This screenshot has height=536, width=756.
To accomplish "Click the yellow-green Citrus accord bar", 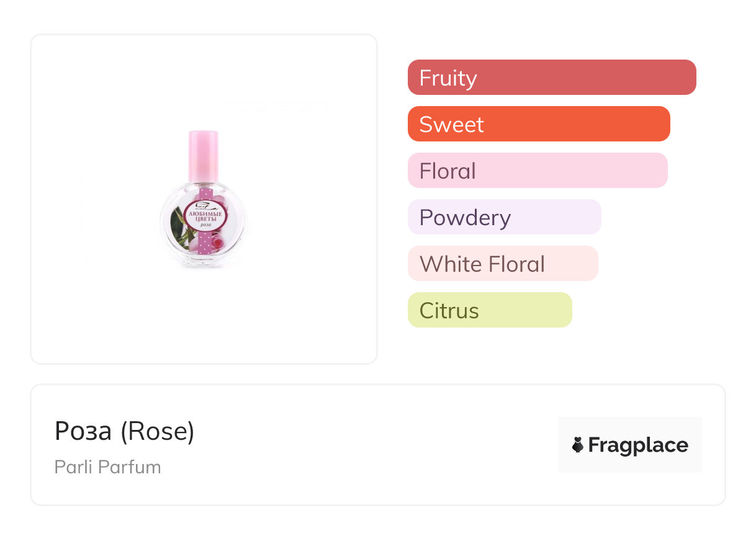I will point(490,310).
